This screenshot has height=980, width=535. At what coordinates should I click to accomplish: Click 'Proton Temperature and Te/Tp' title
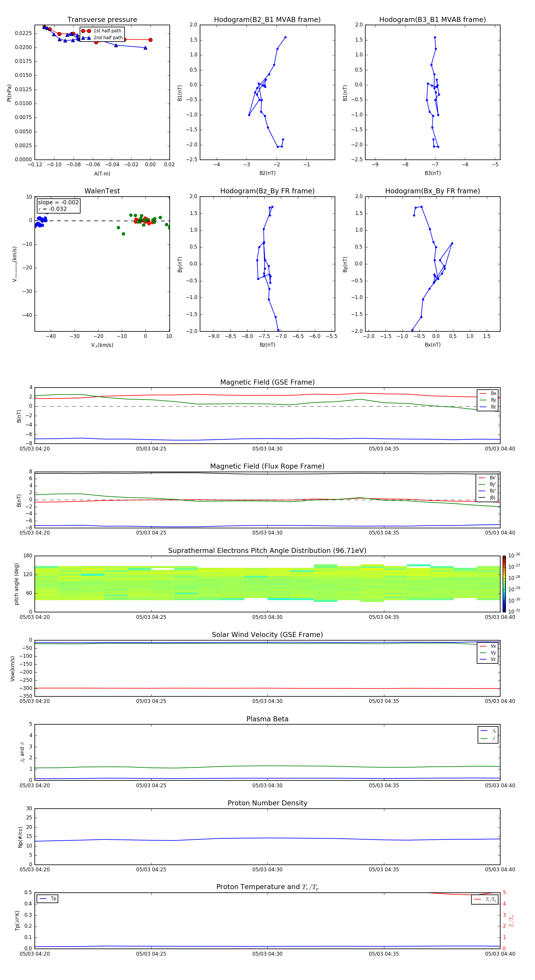pos(267,887)
